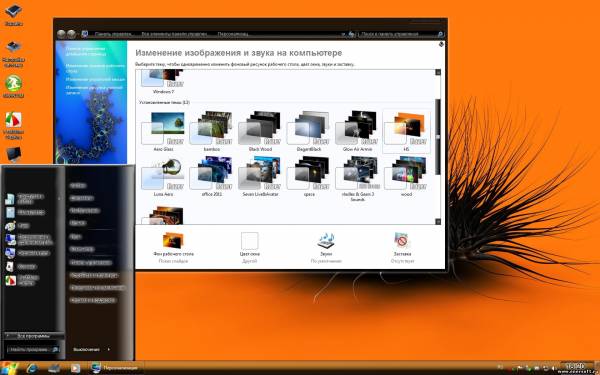Expand Все программы in Start menu
Screen dimensions: 600x375
pyautogui.click(x=33, y=336)
